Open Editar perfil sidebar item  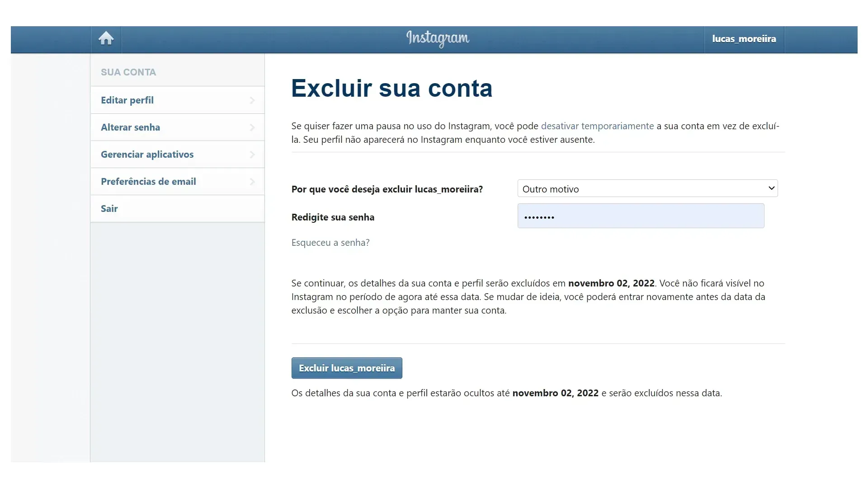(177, 100)
